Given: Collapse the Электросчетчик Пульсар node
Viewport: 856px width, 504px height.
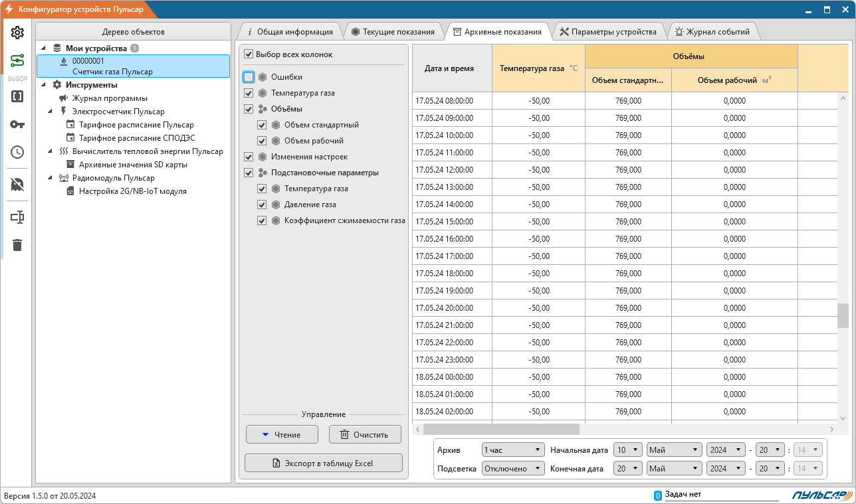Looking at the screenshot, I should pos(51,112).
